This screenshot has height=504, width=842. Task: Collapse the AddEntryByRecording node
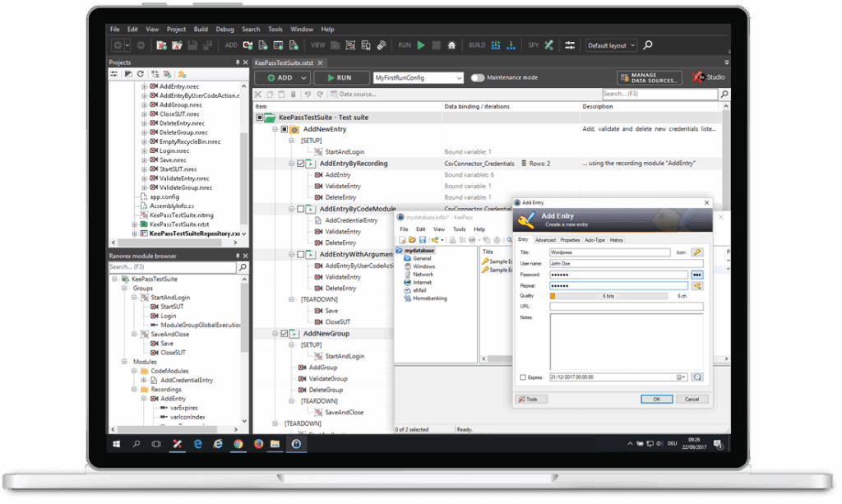pyautogui.click(x=292, y=164)
